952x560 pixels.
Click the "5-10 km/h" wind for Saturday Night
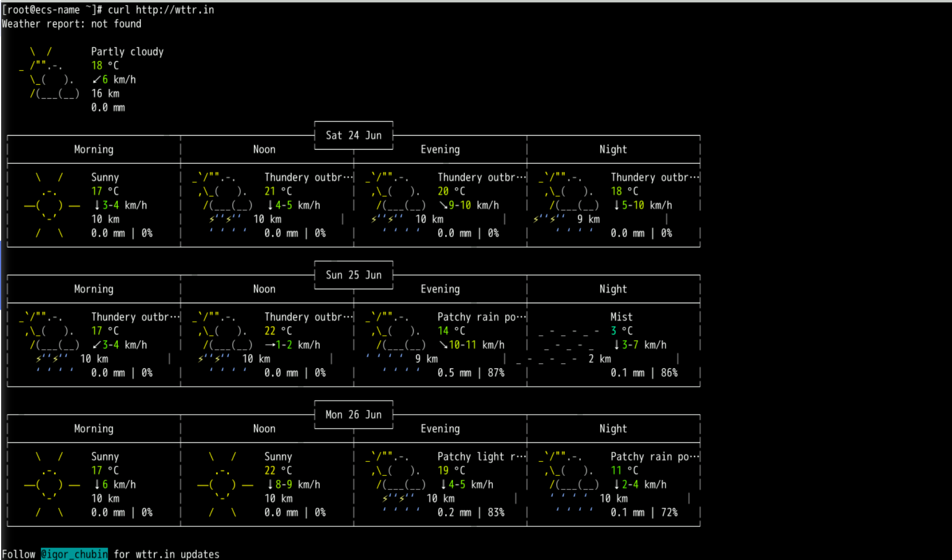click(x=642, y=205)
